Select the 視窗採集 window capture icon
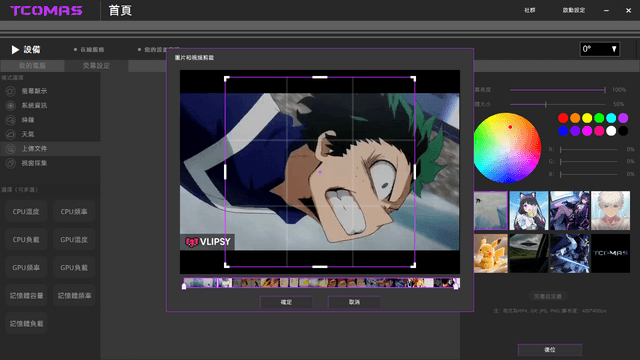The image size is (640, 360). (x=11, y=163)
